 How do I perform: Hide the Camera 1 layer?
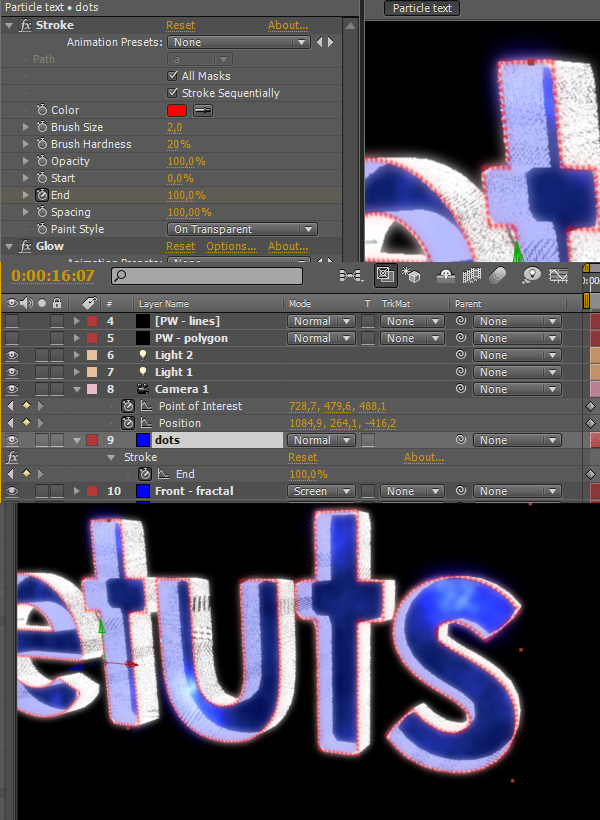[x=12, y=389]
